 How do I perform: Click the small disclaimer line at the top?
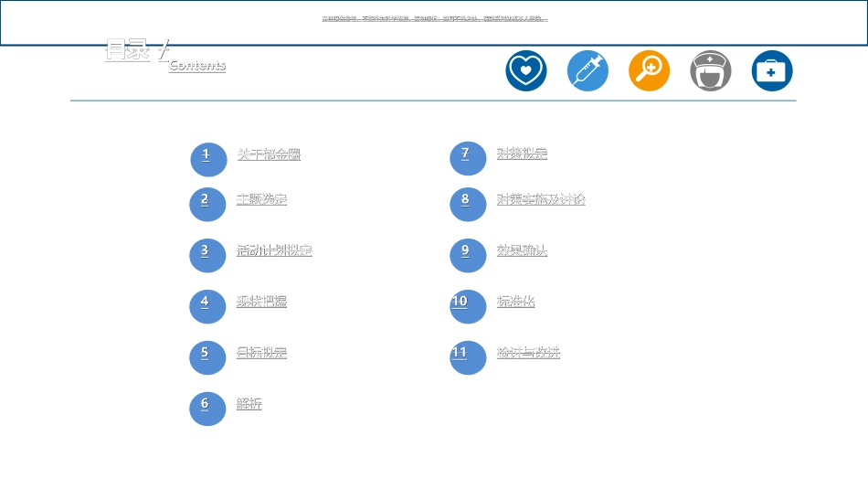pyautogui.click(x=435, y=19)
